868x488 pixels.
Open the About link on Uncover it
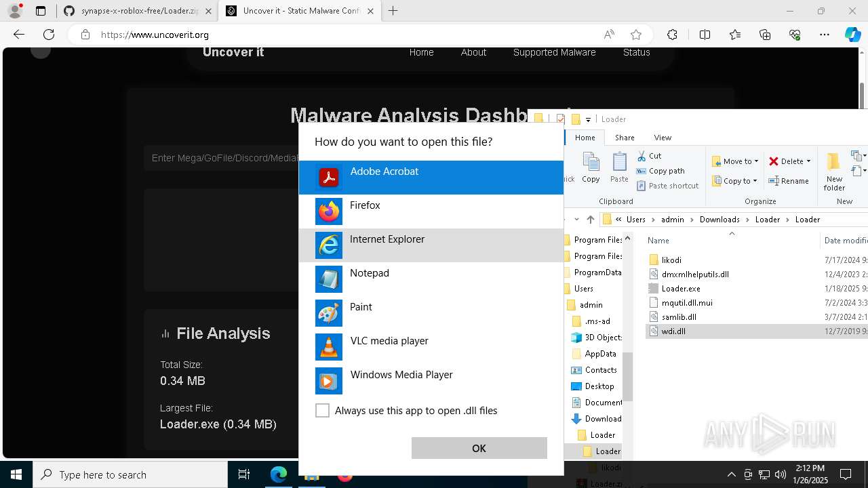[x=473, y=52]
